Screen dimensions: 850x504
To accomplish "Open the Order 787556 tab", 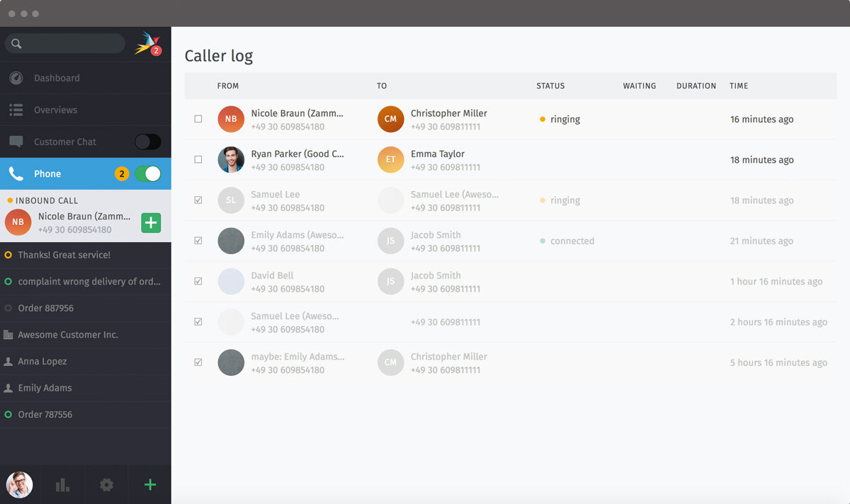I will pos(86,414).
